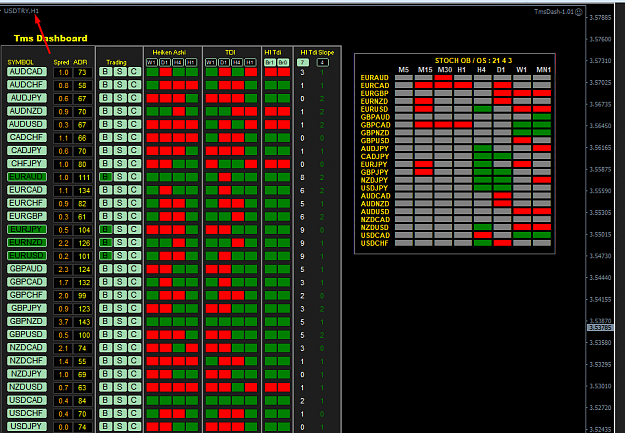The height and width of the screenshot is (433, 625).
Task: Select the CHFJPY symbol button
Action: click(27, 164)
